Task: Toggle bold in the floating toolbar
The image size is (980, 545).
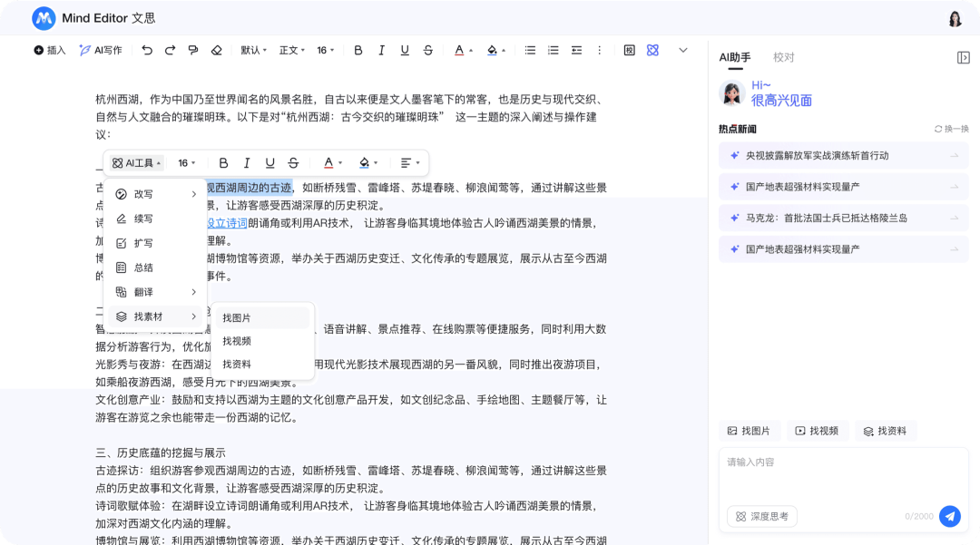Action: (x=223, y=163)
